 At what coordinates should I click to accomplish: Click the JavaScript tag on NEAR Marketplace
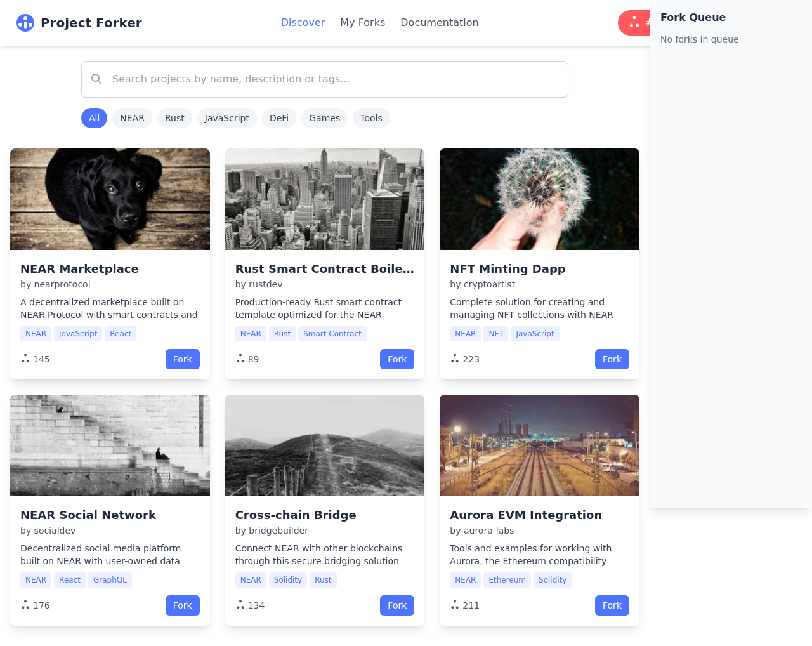coord(78,333)
